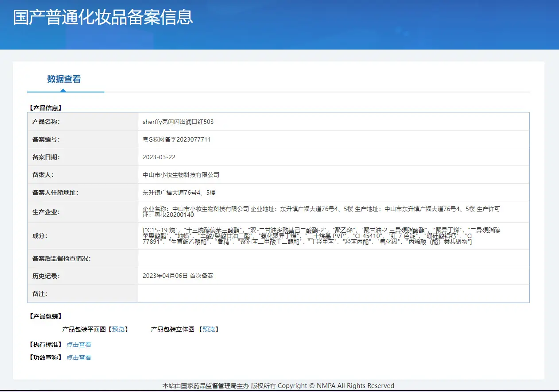The width and height of the screenshot is (559, 392).
Task: Click the NMPA copyright footer text
Action: click(x=278, y=386)
